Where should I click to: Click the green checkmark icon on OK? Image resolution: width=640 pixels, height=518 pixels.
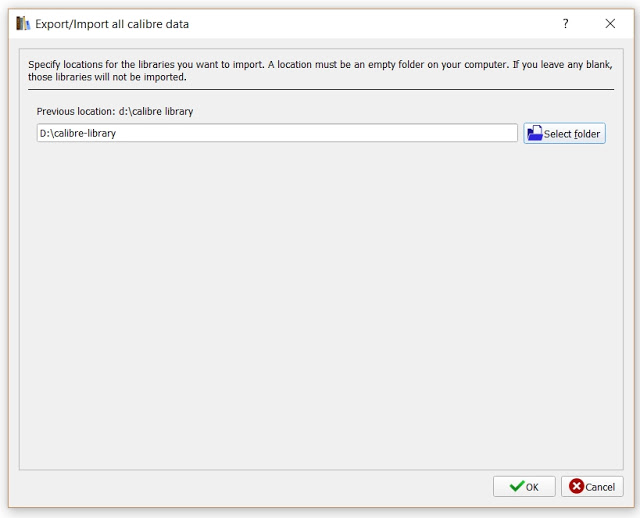click(x=517, y=486)
